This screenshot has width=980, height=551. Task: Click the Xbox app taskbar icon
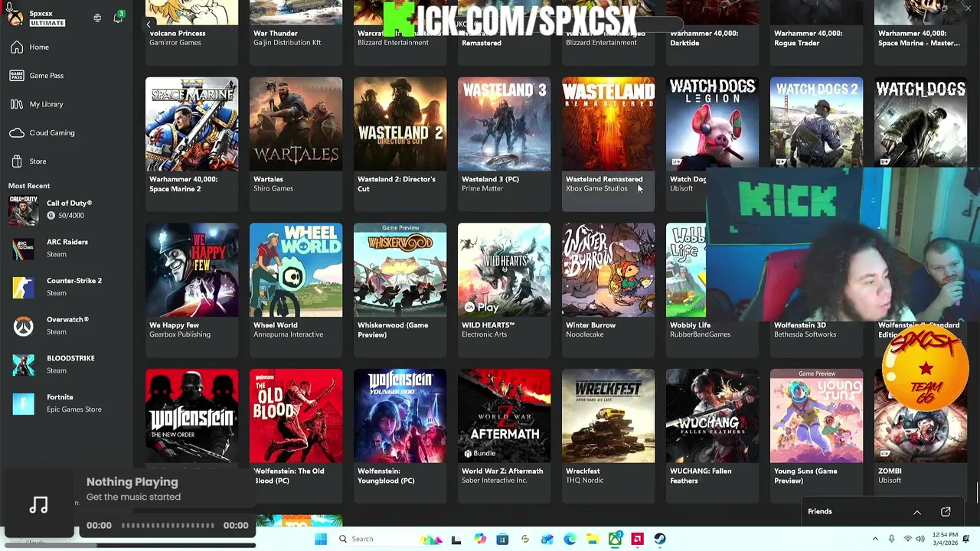615,540
